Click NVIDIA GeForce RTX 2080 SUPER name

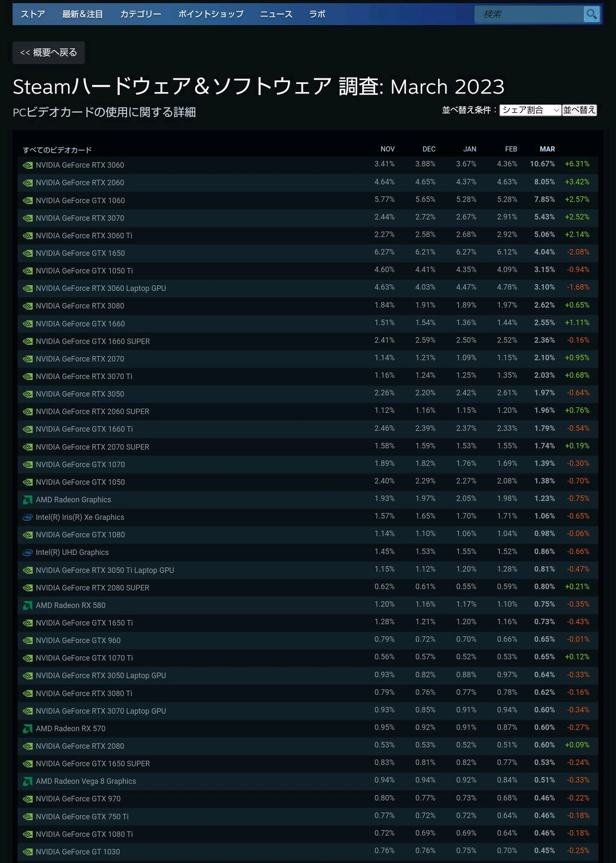(93, 588)
